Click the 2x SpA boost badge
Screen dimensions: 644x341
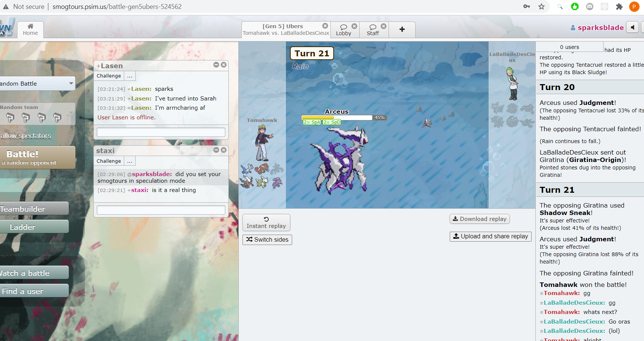click(x=312, y=122)
